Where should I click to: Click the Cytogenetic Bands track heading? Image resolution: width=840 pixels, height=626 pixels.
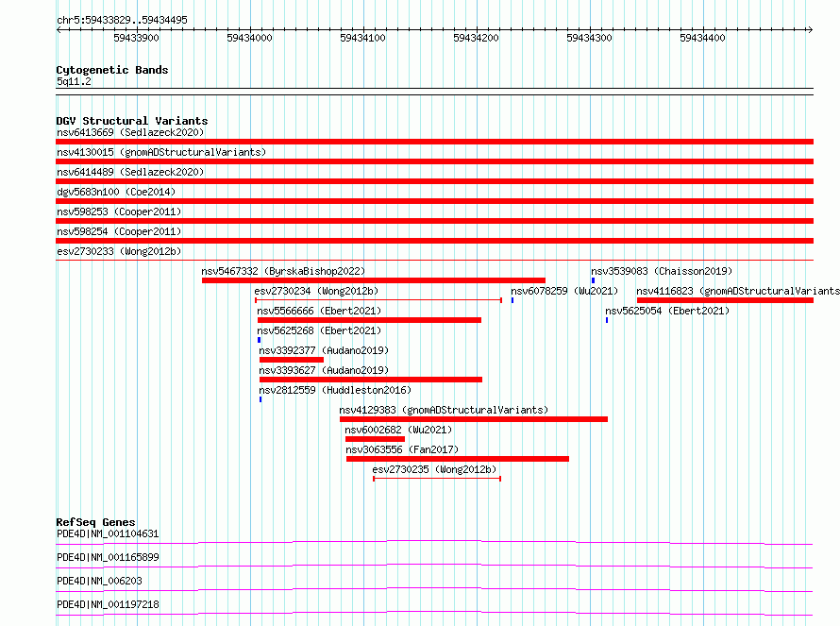[112, 70]
